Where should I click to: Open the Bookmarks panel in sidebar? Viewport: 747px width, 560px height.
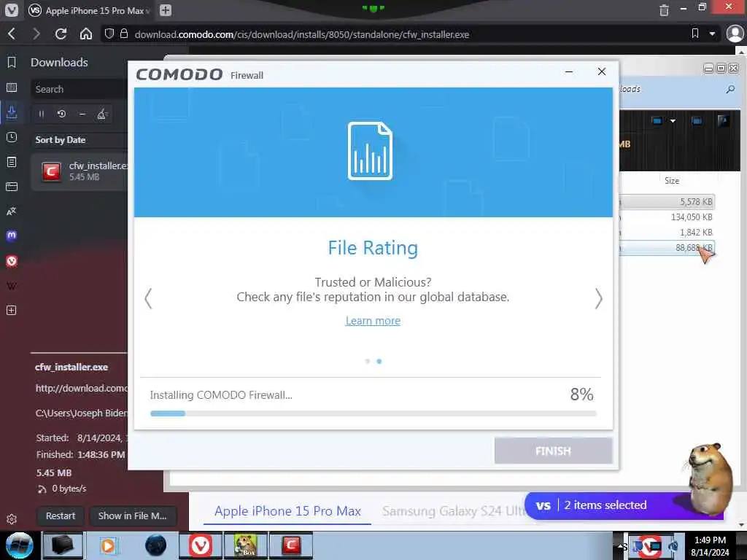pos(12,63)
